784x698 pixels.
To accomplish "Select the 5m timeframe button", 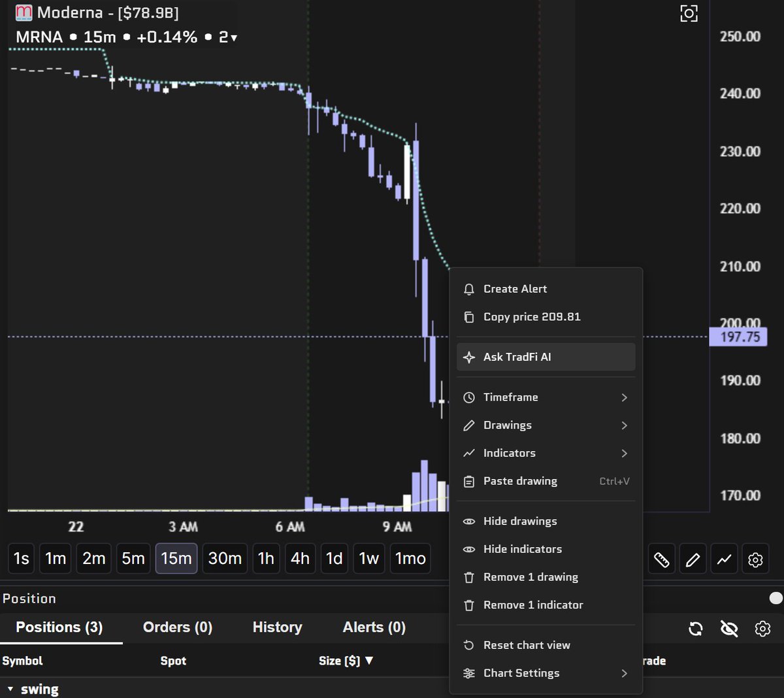I will (x=133, y=559).
